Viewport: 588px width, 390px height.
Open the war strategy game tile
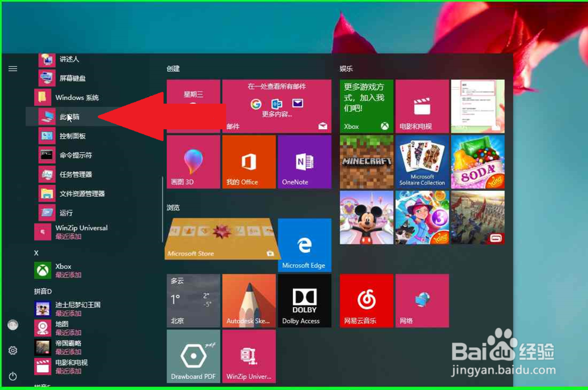coord(477,217)
